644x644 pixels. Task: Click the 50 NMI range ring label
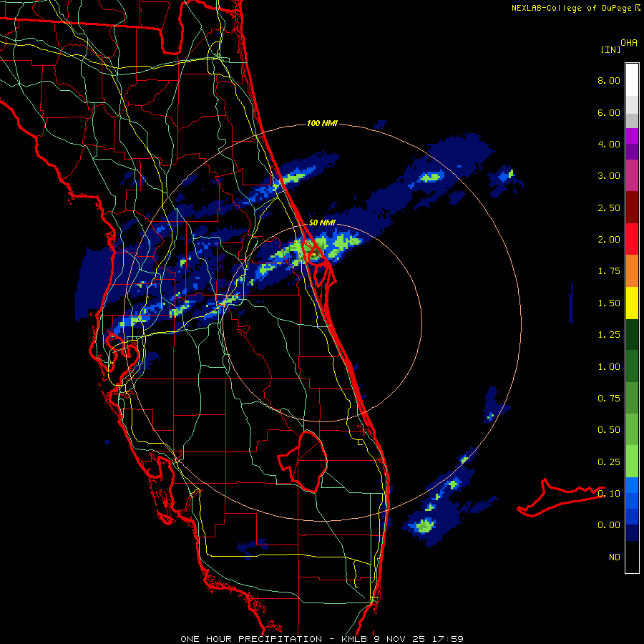click(321, 223)
